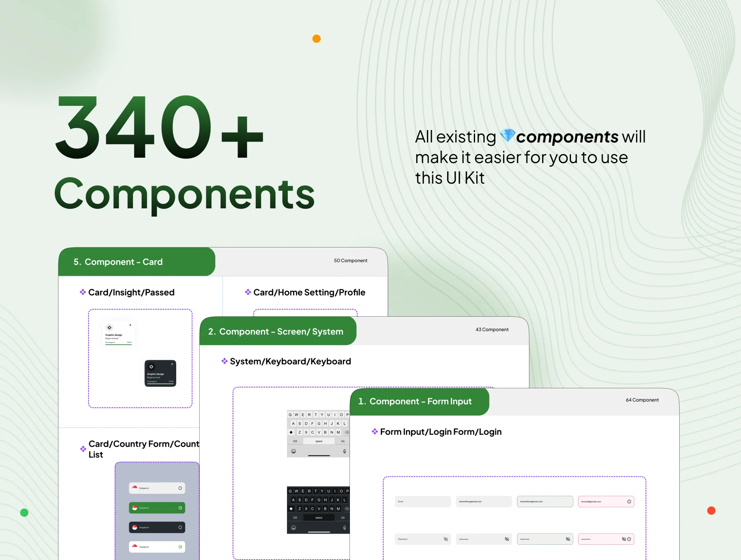Tap the space key on the light keyboard

pyautogui.click(x=319, y=441)
